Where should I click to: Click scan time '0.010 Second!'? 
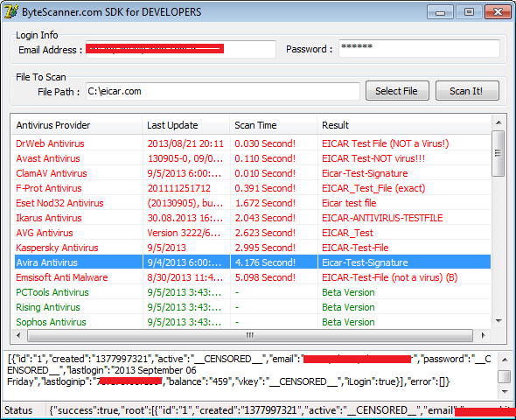[x=265, y=173]
